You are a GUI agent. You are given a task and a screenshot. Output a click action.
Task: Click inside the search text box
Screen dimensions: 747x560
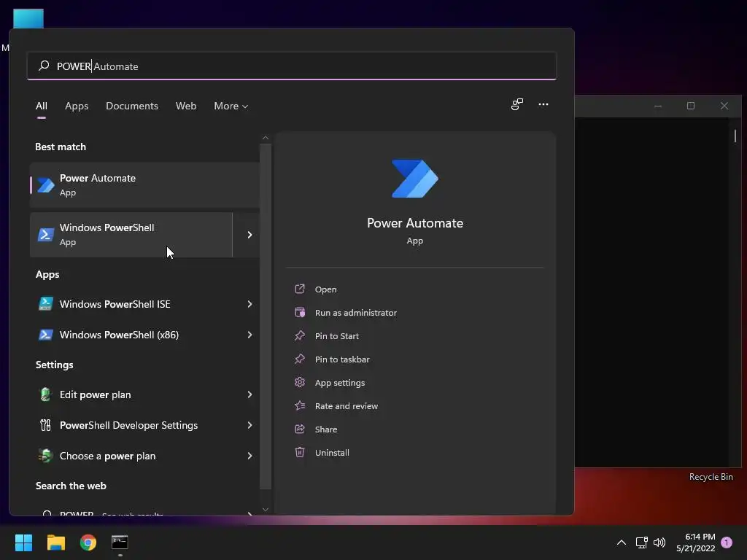[x=292, y=66]
